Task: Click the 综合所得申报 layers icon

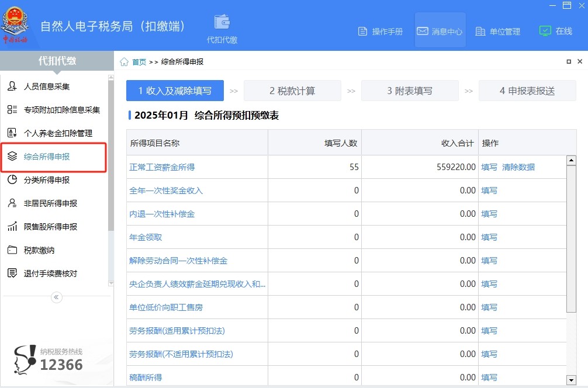Action: [12, 157]
